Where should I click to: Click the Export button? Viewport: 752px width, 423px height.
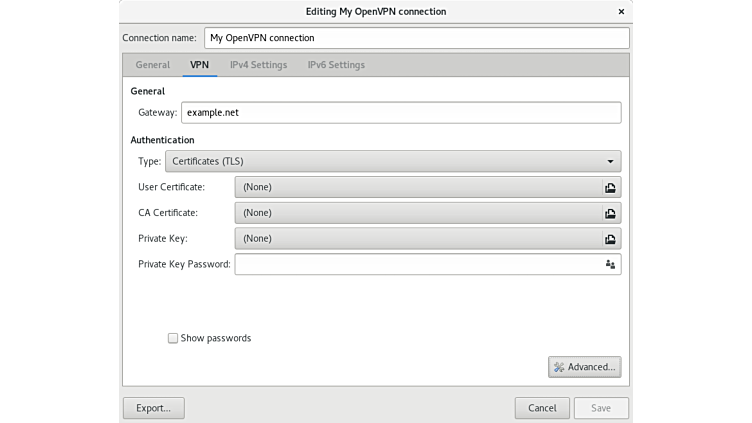(x=154, y=408)
